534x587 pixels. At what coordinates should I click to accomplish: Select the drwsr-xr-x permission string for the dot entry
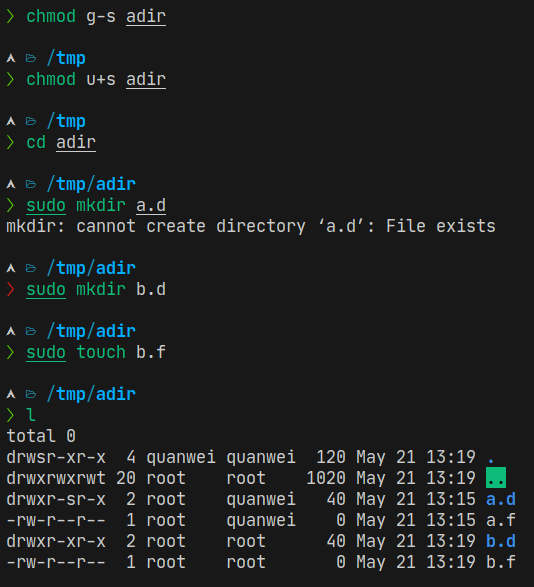[56, 457]
